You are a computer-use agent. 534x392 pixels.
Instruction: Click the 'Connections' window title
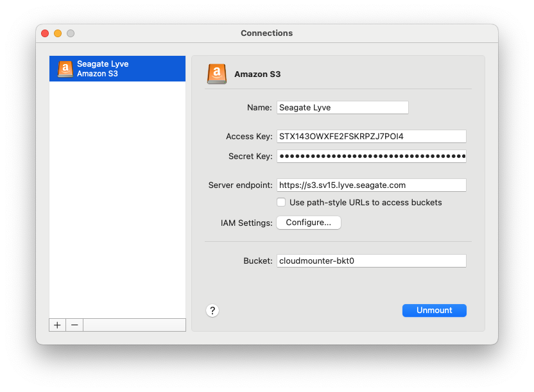coord(266,33)
